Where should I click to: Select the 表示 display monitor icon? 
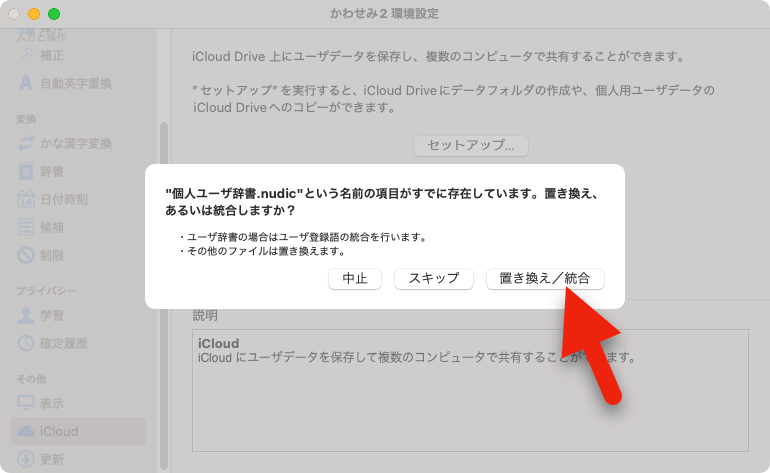click(27, 403)
